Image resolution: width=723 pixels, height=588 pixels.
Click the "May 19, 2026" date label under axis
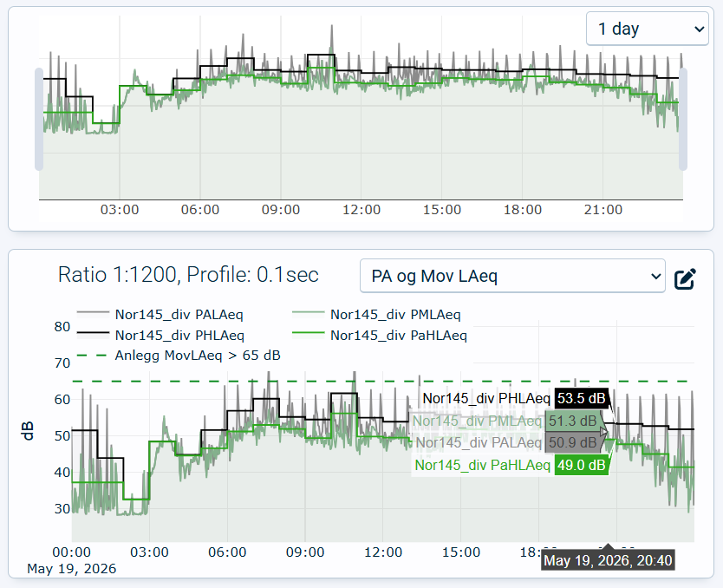(71, 569)
